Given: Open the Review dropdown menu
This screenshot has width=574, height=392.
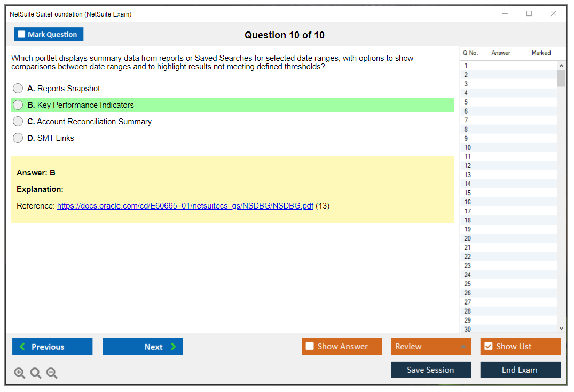Looking at the screenshot, I should tap(431, 346).
